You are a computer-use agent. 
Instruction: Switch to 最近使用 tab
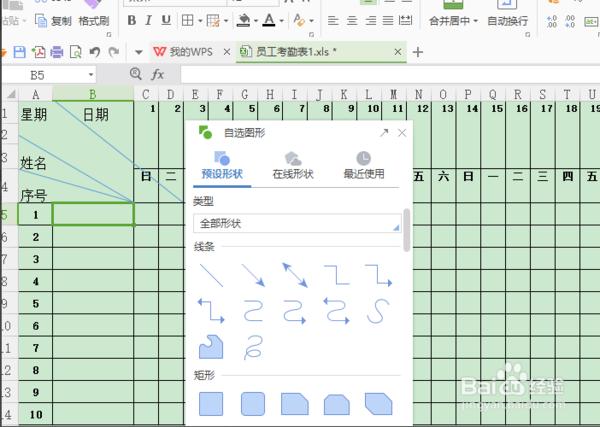click(364, 165)
